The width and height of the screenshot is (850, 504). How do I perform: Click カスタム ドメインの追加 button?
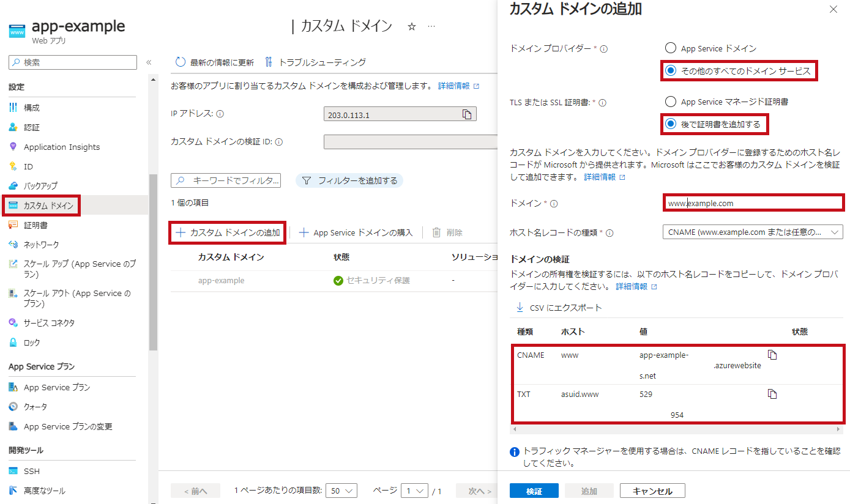tap(228, 232)
